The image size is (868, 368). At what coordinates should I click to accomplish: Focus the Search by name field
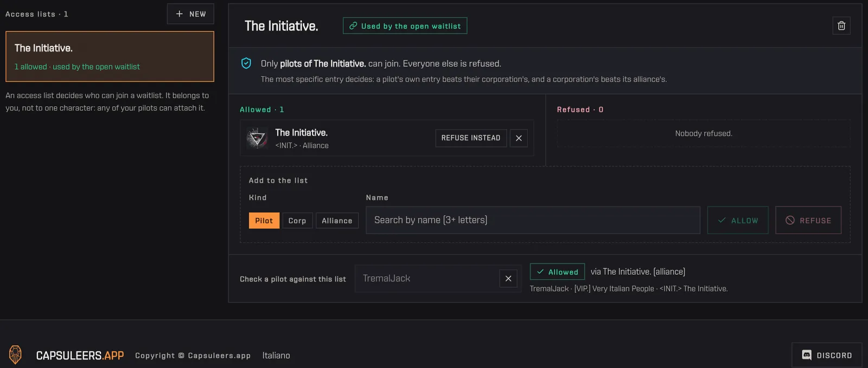pyautogui.click(x=533, y=220)
